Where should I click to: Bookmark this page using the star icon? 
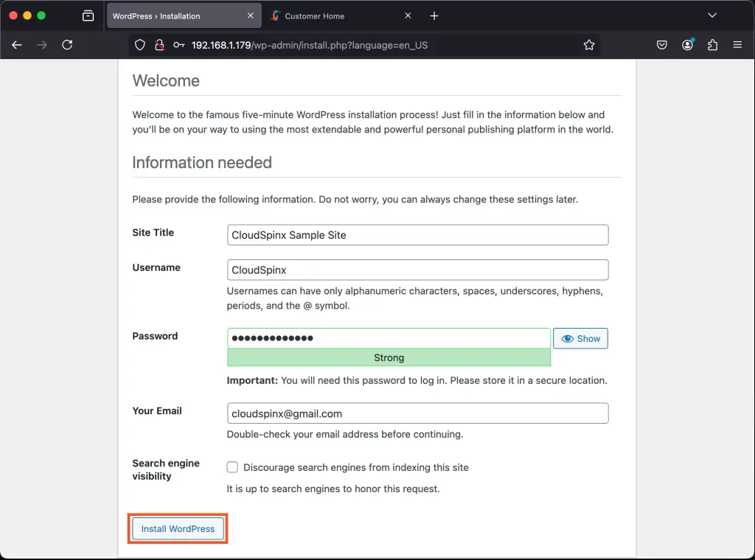coord(589,45)
